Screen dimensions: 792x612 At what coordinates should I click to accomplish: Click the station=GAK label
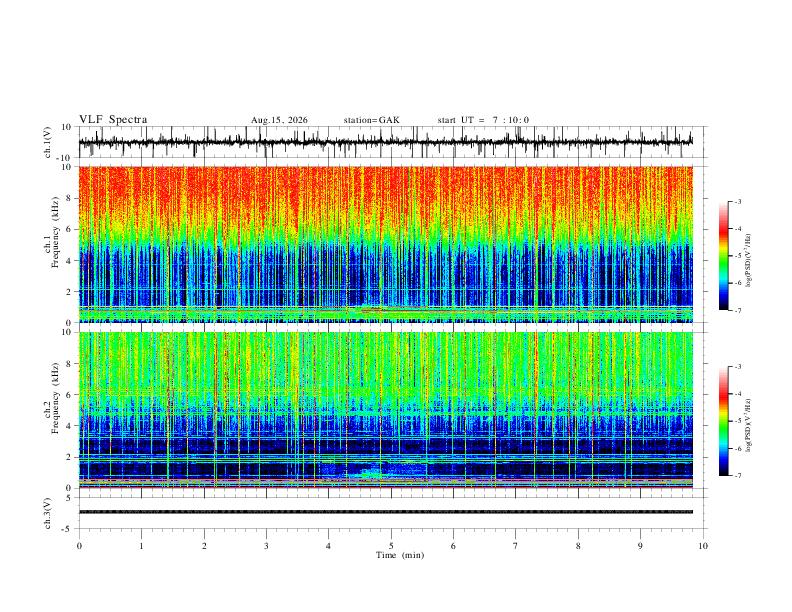pos(371,120)
